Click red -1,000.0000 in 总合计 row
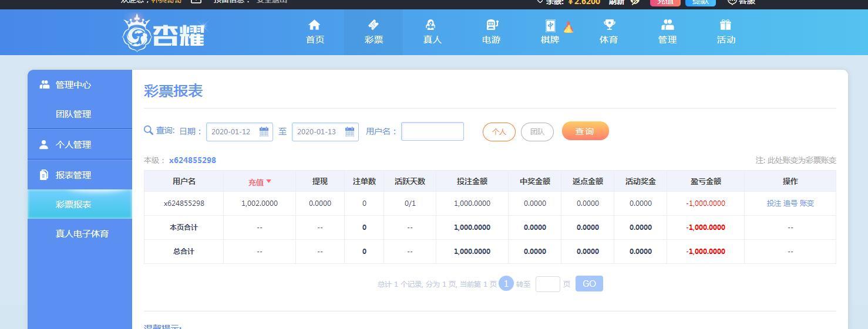Viewport: 868px width, 329px height. tap(706, 252)
